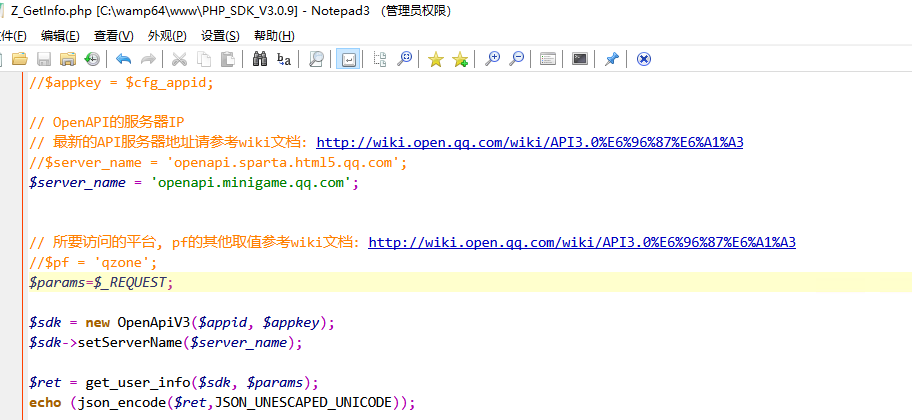Open the 查看(V) menu
912x420 pixels.
(114, 35)
